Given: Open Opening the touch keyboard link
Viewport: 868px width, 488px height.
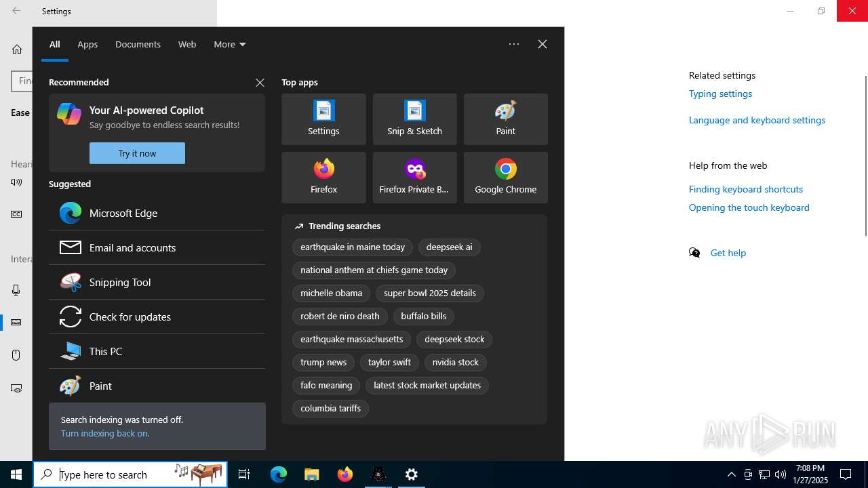Looking at the screenshot, I should coord(749,207).
